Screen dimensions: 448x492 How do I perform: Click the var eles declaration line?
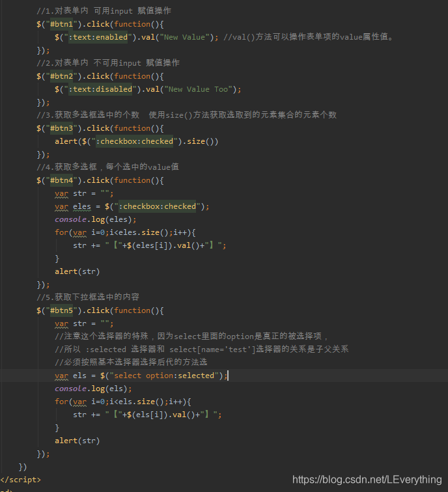pos(132,206)
